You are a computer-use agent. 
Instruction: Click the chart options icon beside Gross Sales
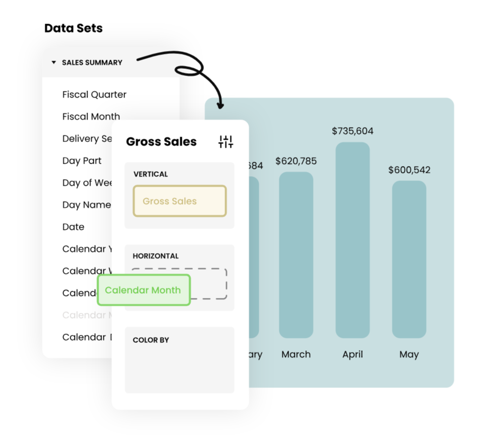225,142
